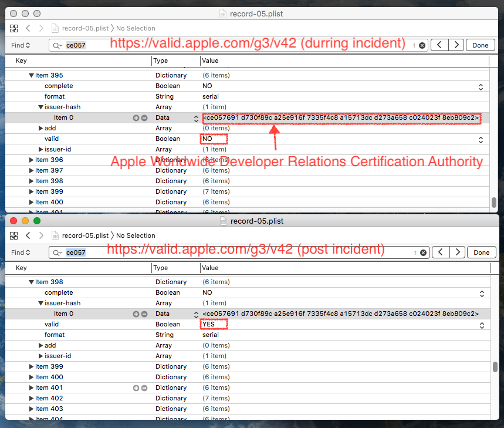
Task: Add row after Item 0 in bottom window
Action: [x=136, y=314]
